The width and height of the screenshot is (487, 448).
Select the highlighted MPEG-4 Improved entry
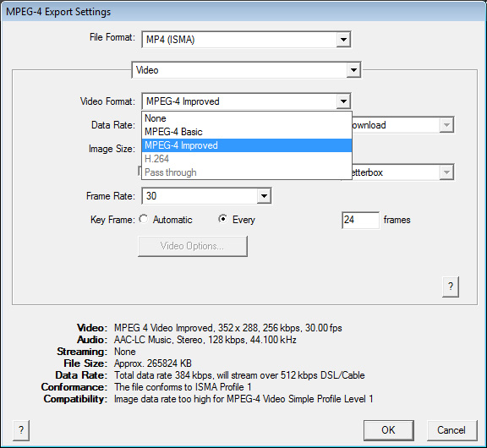click(247, 145)
